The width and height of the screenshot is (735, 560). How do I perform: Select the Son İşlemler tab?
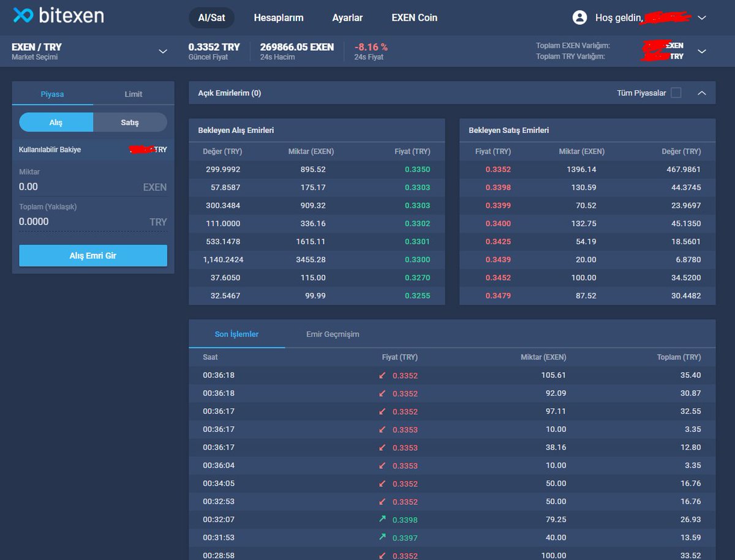236,334
